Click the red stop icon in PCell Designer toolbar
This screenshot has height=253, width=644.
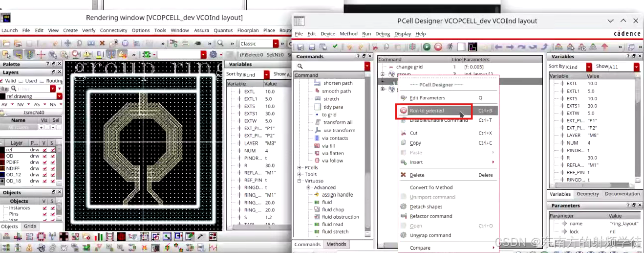[438, 47]
